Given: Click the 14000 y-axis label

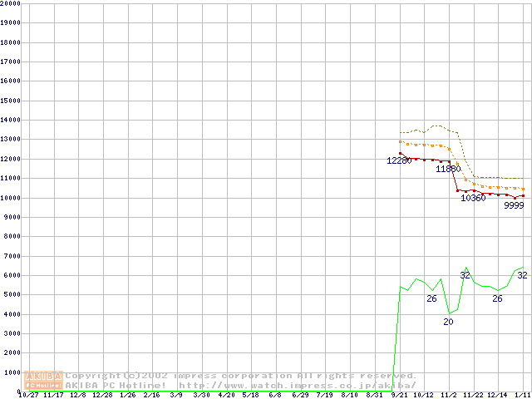Looking at the screenshot, I should click(x=11, y=120).
